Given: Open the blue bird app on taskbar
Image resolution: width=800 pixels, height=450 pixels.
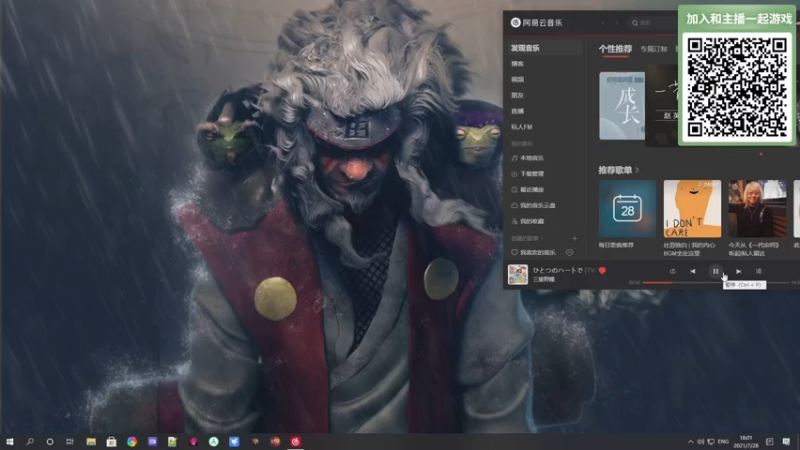Looking at the screenshot, I should pos(234,441).
